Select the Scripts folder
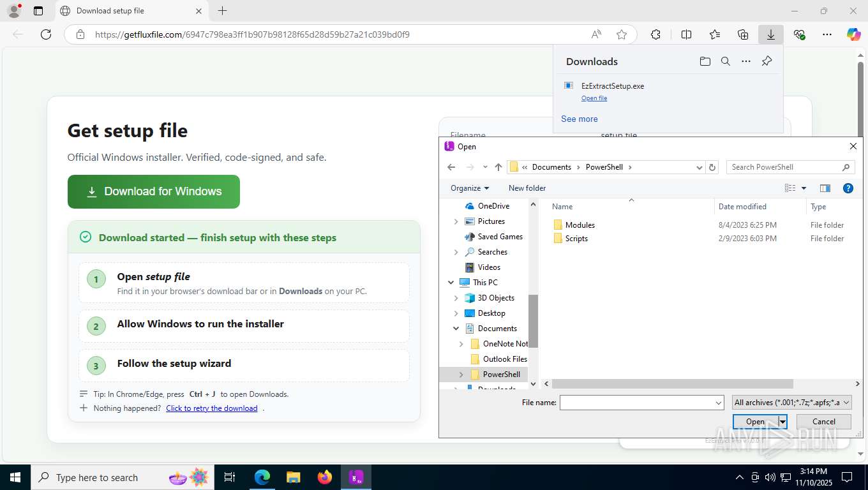 pyautogui.click(x=576, y=239)
